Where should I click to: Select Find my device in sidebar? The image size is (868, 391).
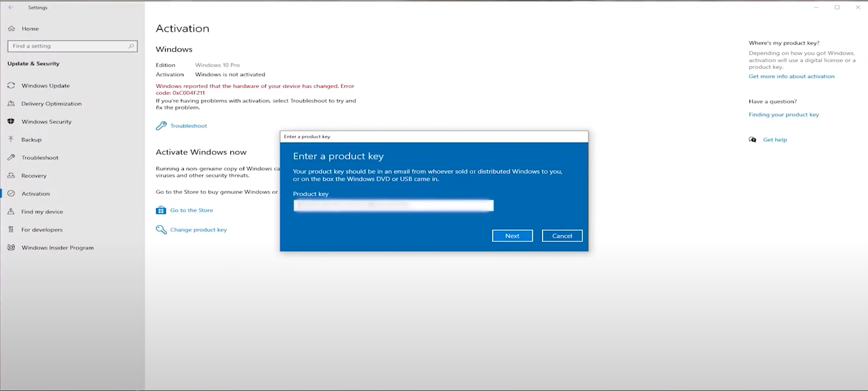coord(42,212)
